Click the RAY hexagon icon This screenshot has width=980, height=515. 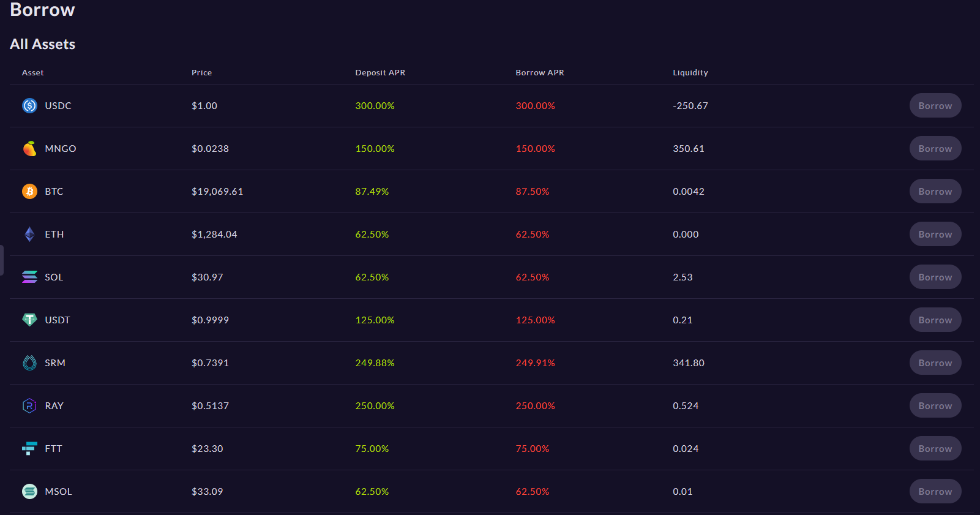click(29, 406)
